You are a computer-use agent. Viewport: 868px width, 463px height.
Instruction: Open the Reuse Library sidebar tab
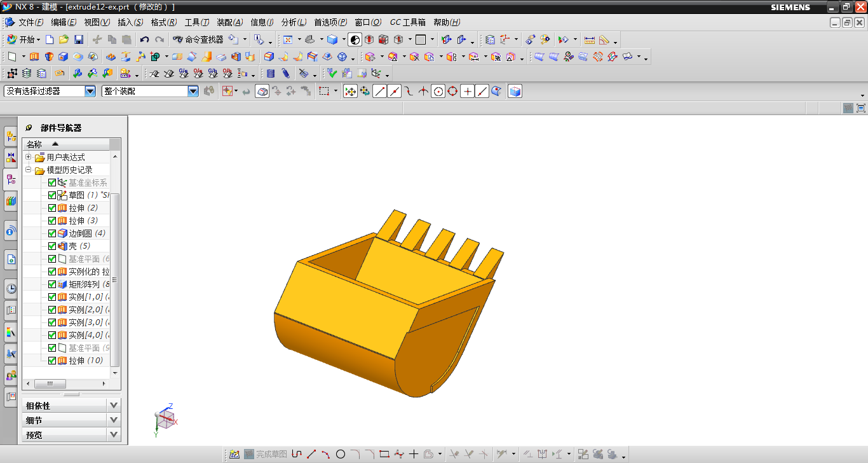pos(11,201)
